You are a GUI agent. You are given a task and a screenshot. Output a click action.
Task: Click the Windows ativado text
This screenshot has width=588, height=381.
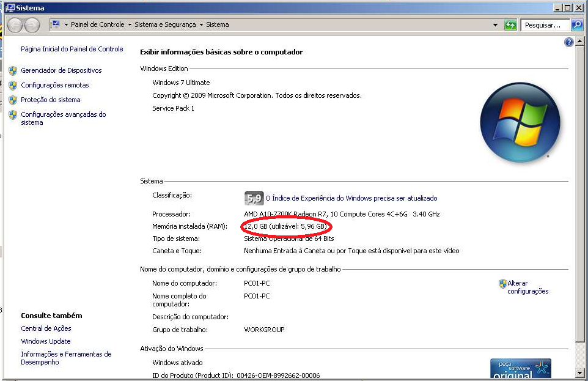coord(177,363)
